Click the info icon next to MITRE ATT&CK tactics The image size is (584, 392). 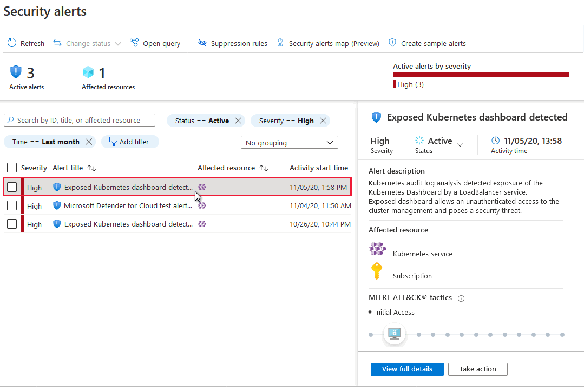pyautogui.click(x=461, y=298)
